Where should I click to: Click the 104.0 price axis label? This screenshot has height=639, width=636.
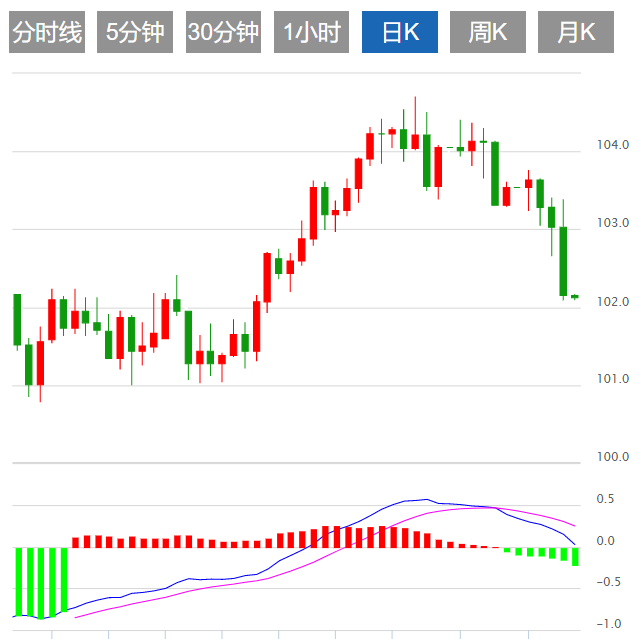click(612, 145)
